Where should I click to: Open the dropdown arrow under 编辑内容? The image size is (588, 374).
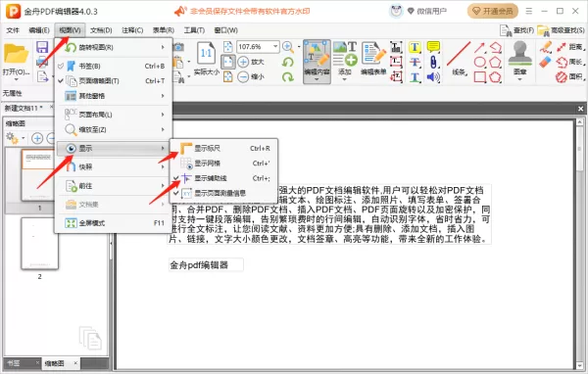(317, 79)
